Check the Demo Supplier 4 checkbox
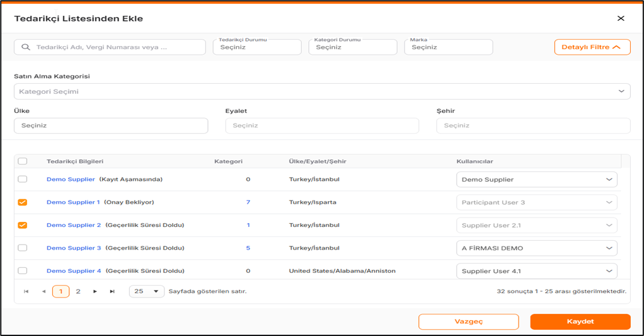This screenshot has height=336, width=644. [23, 270]
